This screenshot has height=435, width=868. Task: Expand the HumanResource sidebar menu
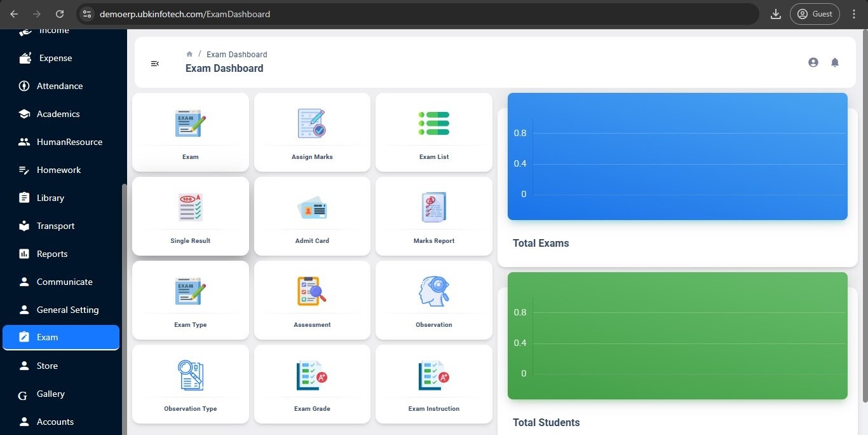click(x=69, y=142)
